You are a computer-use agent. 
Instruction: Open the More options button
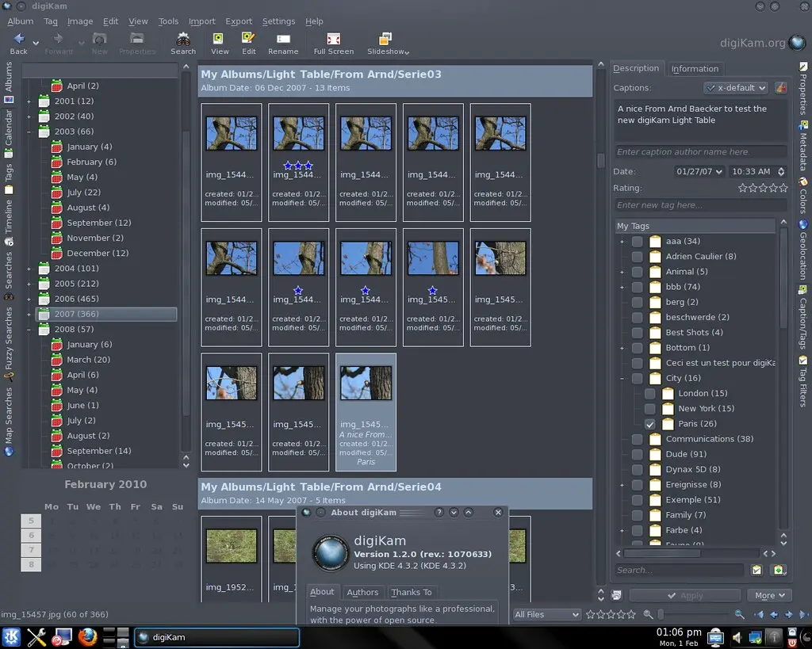click(x=768, y=595)
